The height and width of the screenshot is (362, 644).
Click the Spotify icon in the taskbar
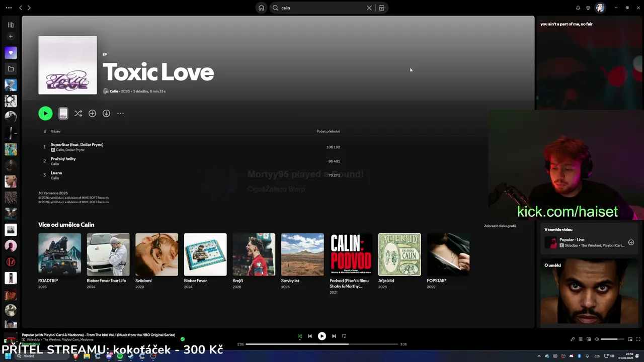click(120, 356)
